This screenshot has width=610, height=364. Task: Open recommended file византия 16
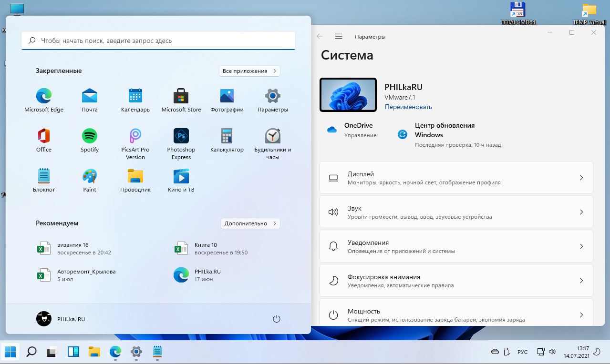(x=73, y=249)
